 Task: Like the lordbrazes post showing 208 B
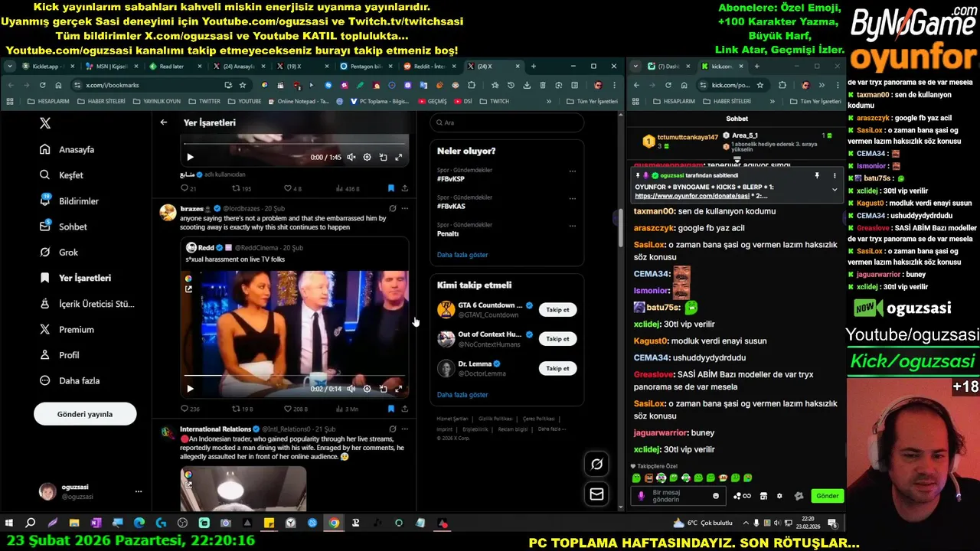tap(296, 409)
